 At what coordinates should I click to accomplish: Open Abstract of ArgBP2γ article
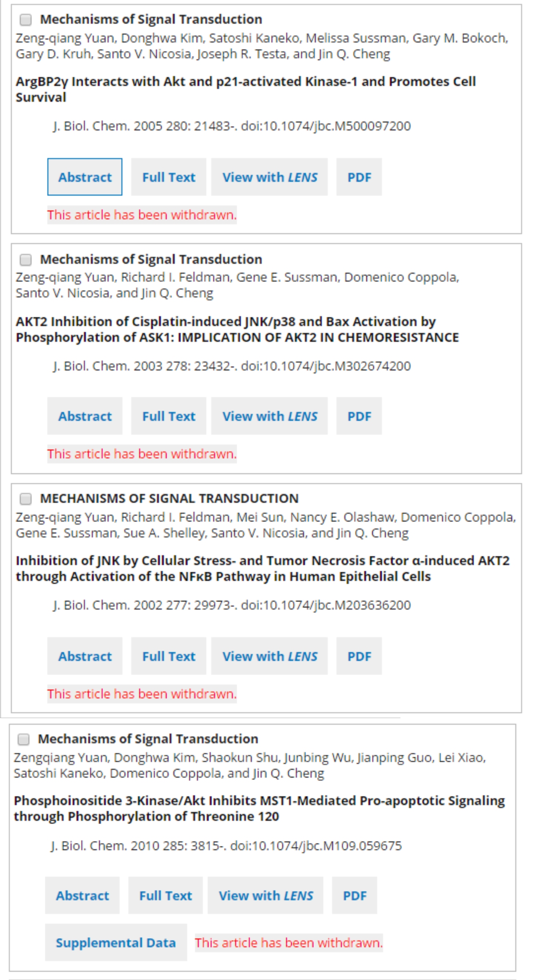click(85, 177)
